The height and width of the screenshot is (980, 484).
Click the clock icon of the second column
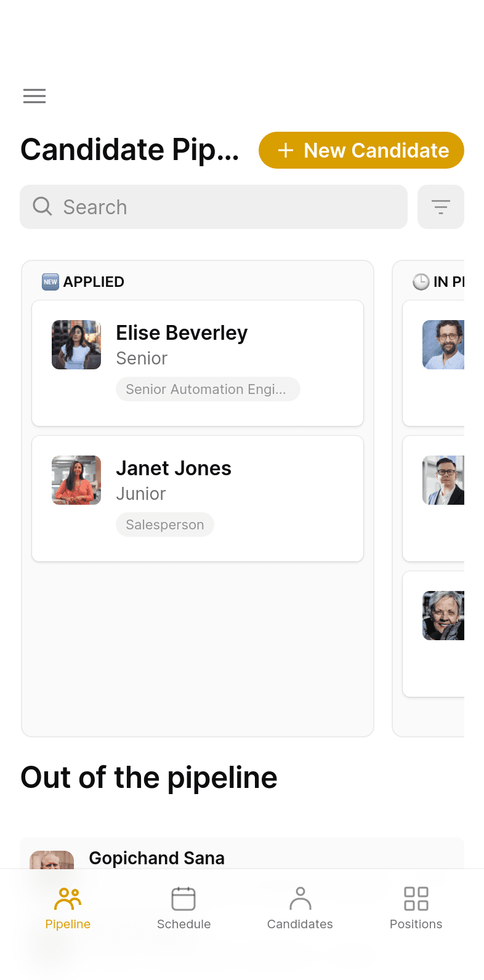click(x=421, y=282)
